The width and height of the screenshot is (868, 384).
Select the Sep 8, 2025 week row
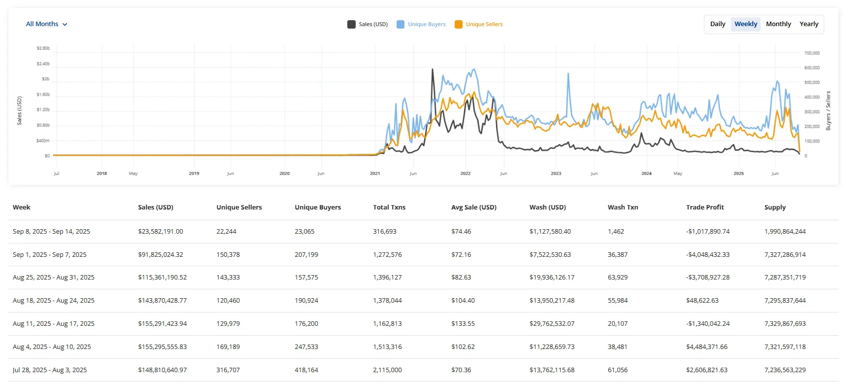pyautogui.click(x=51, y=232)
